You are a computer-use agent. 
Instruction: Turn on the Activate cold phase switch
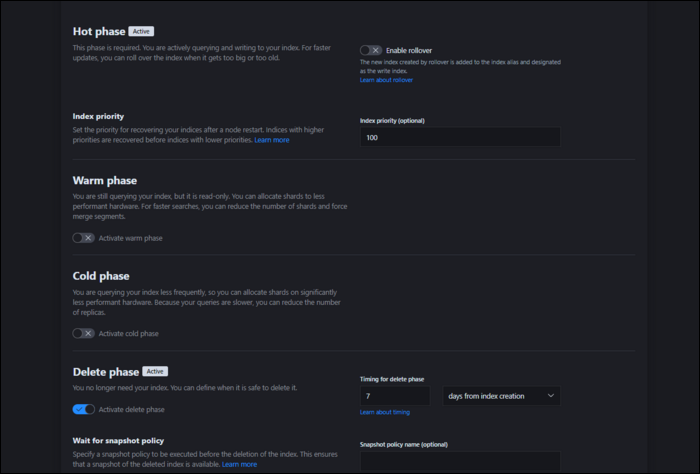coord(84,333)
